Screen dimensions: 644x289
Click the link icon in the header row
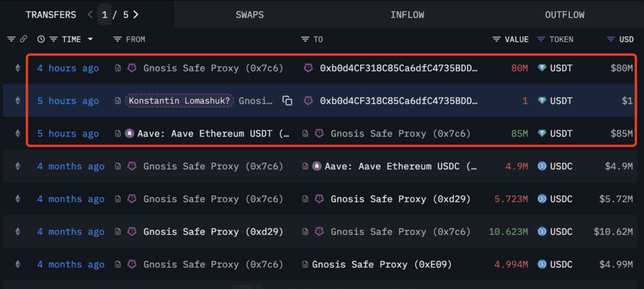point(24,39)
